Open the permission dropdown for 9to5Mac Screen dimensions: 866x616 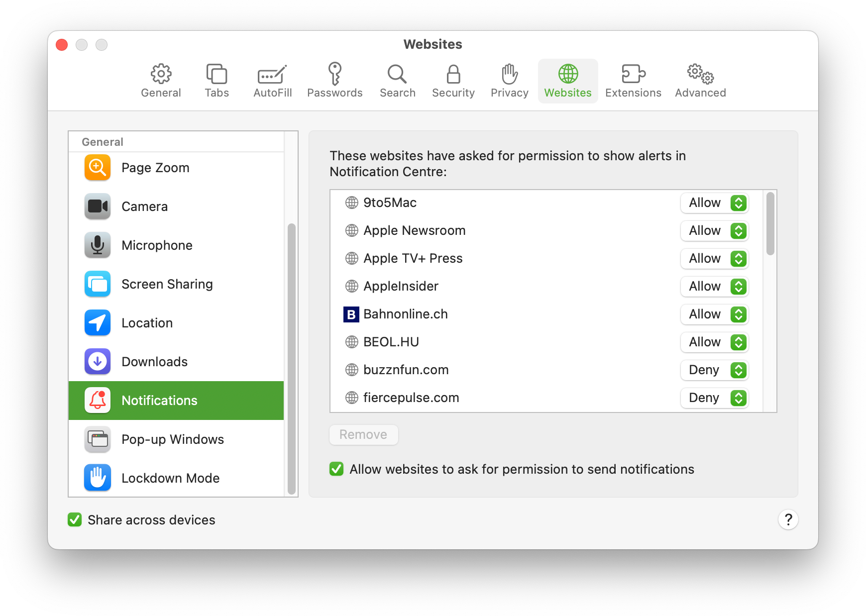715,203
